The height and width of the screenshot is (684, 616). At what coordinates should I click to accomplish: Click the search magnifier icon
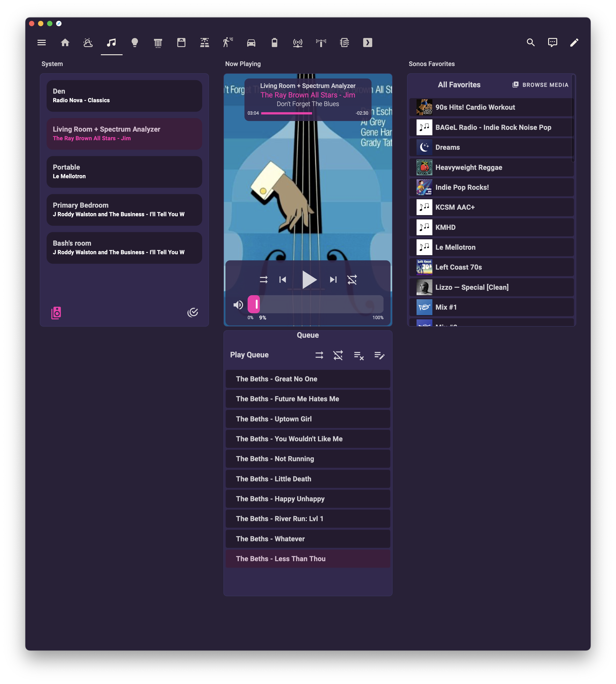[531, 43]
